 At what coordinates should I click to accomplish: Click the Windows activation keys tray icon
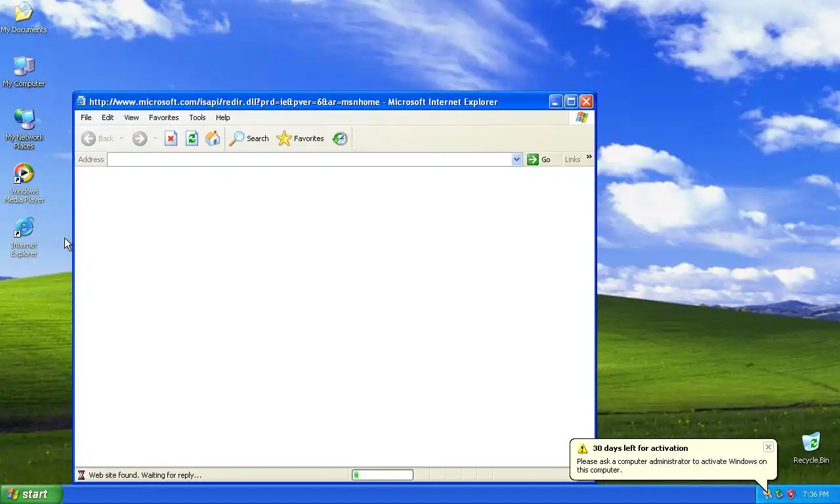[767, 494]
